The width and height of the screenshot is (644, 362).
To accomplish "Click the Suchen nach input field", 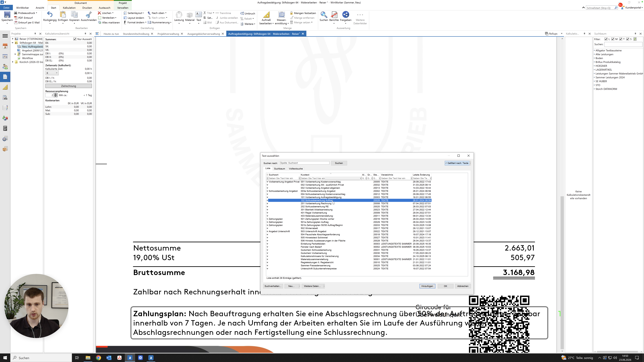I will point(305,163).
